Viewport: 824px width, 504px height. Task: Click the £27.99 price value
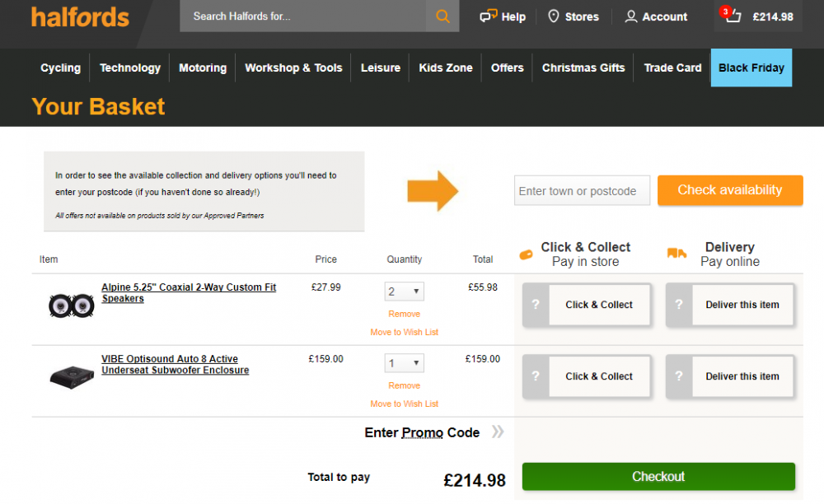point(325,287)
